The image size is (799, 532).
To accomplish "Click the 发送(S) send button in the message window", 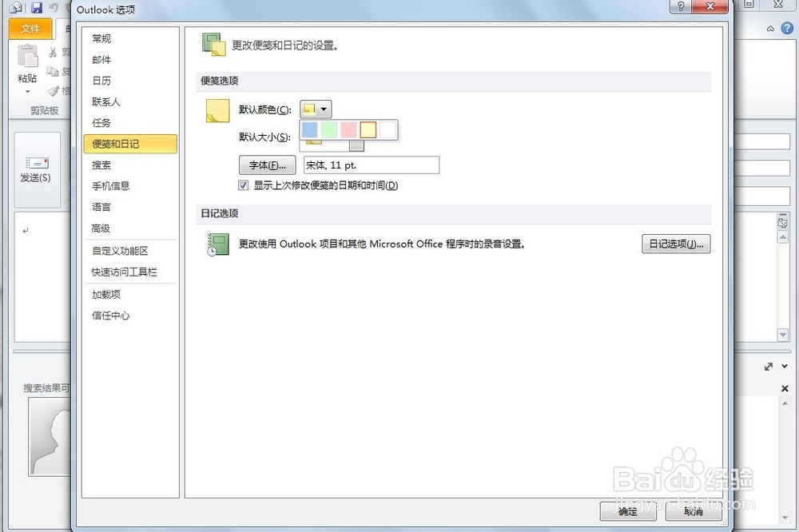I will (37, 169).
